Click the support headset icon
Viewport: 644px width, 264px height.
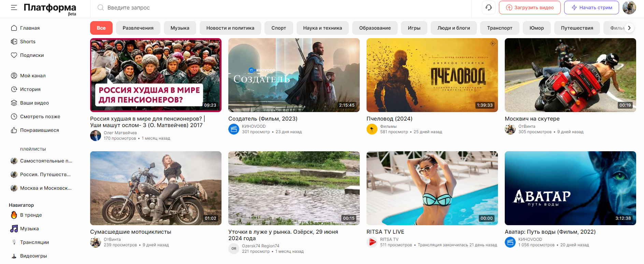click(489, 7)
